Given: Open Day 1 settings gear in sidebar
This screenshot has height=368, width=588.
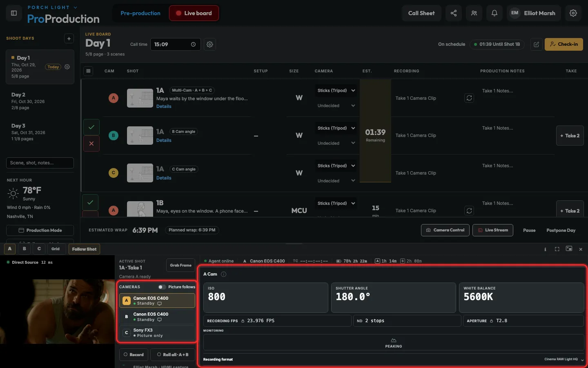Looking at the screenshot, I should coord(67,67).
